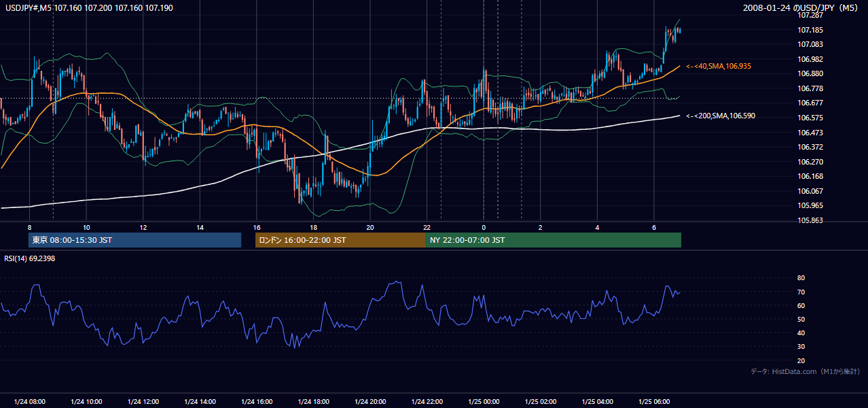Click the 200 SMA 106.590 label
The image size is (868, 408).
tap(720, 116)
